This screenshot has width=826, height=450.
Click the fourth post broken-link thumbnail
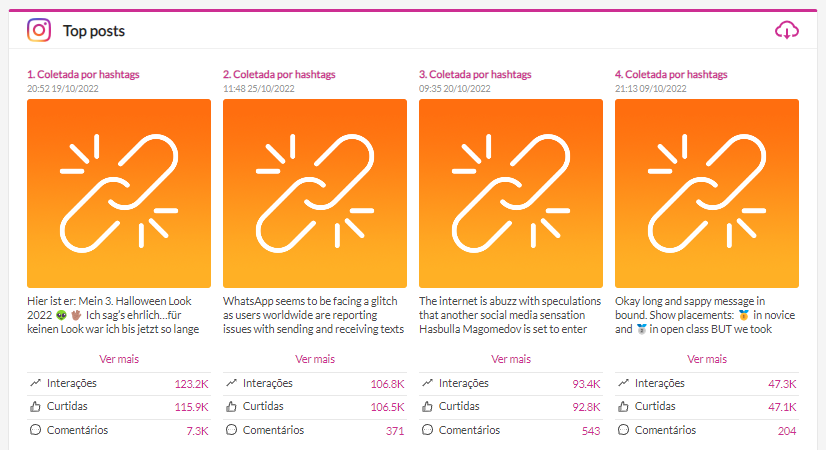pyautogui.click(x=707, y=193)
